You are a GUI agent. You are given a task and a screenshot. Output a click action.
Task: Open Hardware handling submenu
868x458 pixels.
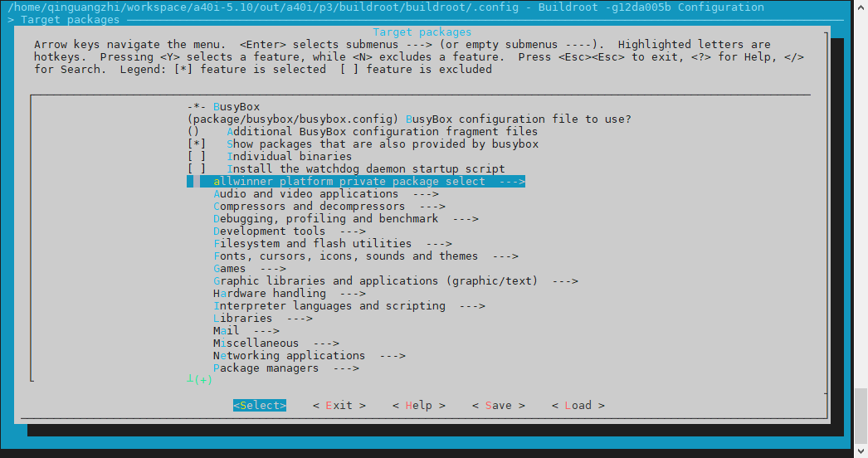(x=290, y=294)
